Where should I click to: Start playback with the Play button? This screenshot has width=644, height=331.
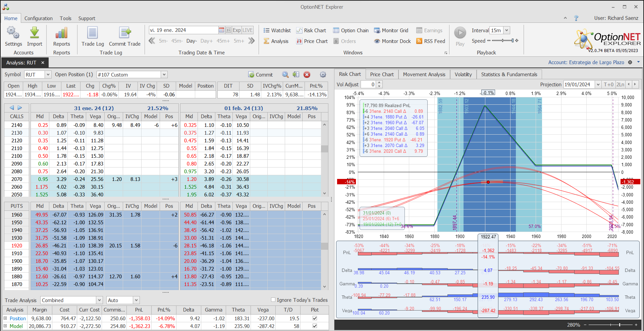[460, 33]
